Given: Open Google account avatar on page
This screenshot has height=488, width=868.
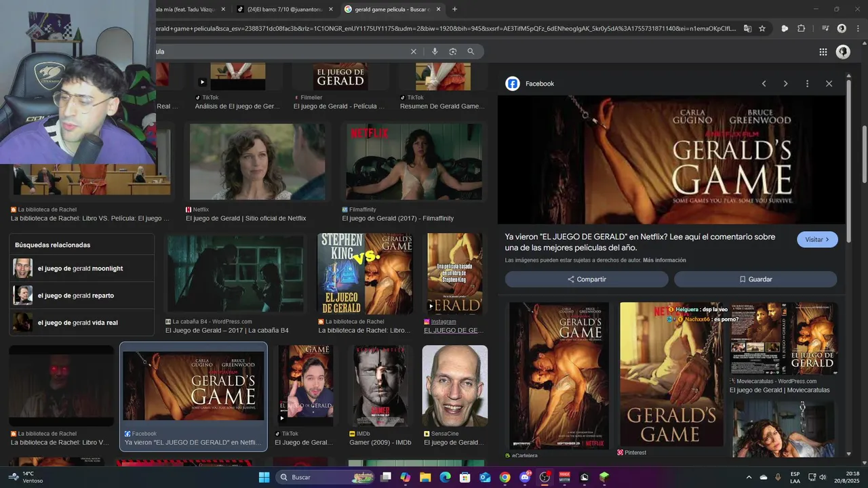Looking at the screenshot, I should coord(843,52).
